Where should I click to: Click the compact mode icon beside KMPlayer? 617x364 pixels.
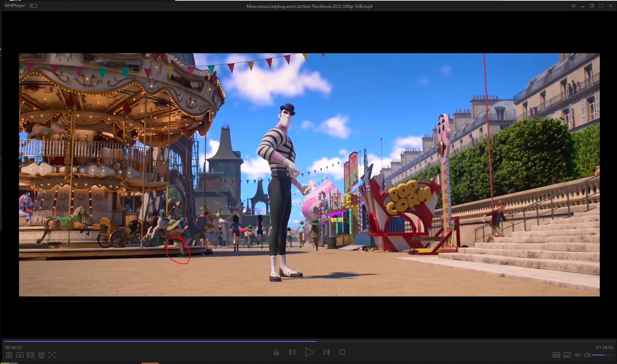(33, 6)
